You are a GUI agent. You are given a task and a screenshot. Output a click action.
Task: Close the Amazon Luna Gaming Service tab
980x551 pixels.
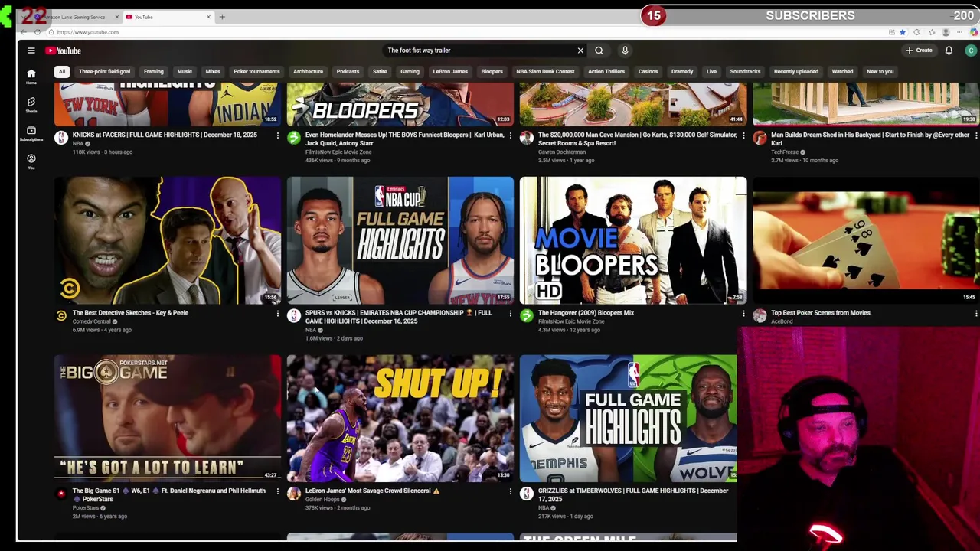coord(117,17)
